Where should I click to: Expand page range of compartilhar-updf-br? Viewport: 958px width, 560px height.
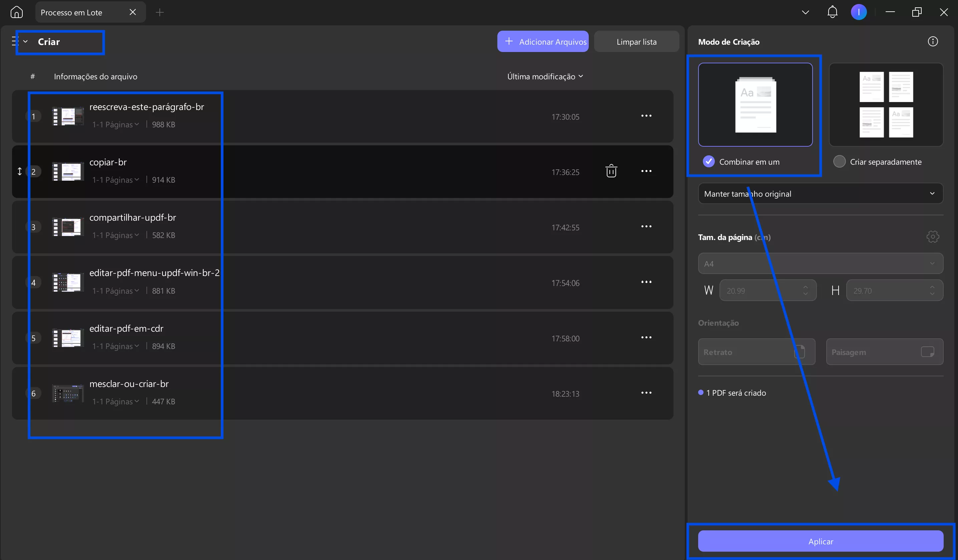(115, 236)
